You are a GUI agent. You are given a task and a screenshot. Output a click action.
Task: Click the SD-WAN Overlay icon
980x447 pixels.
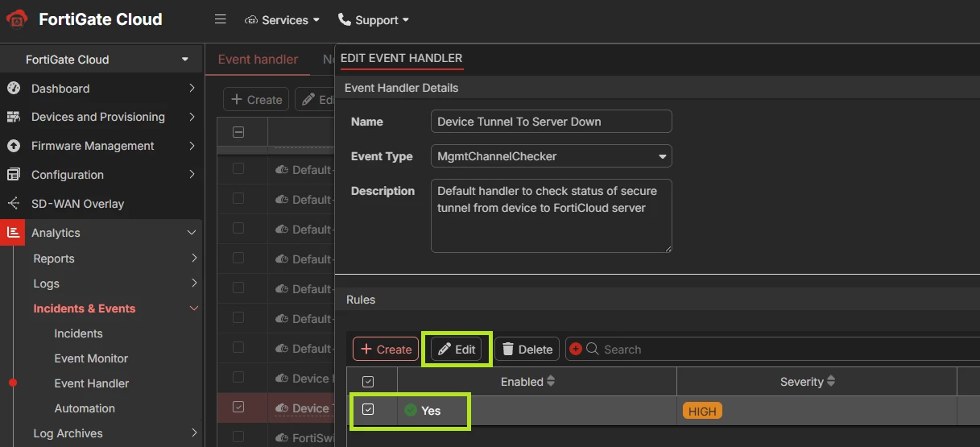13,204
